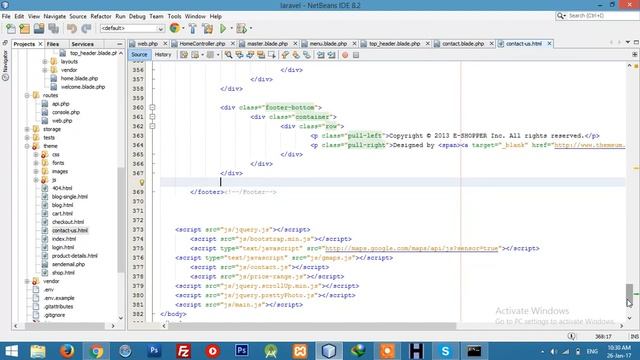This screenshot has height=360, width=640.
Task: Open the document list dropdown arrow of the tab bar
Action: (628, 42)
